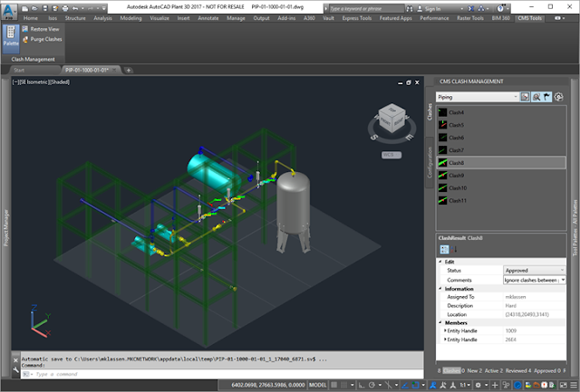Expand the first Entity Handle row
Viewport: 580px width, 392px height.
[x=445, y=330]
